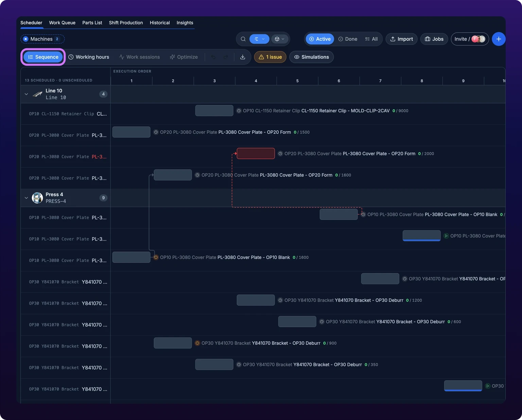This screenshot has width=522, height=420.
Task: Click the Machines filter chip
Action: 42,39
